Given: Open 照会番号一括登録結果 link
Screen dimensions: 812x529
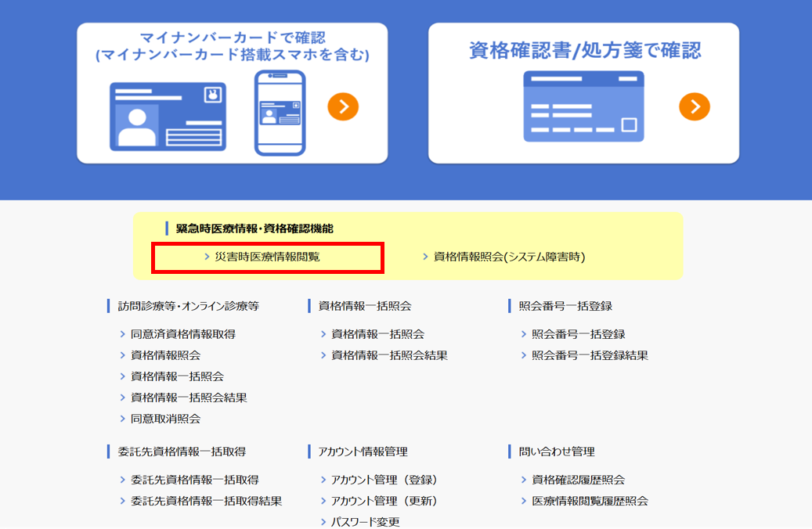Looking at the screenshot, I should (590, 355).
